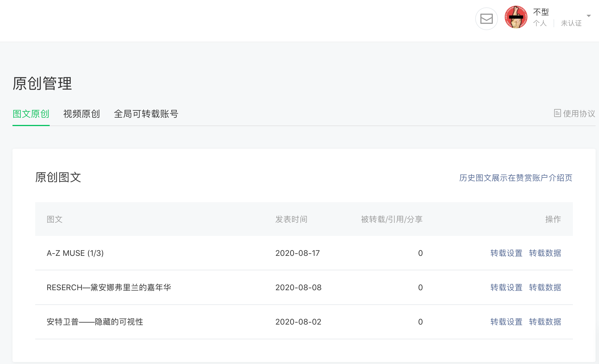Select the 图文原创 tab
This screenshot has width=599, height=364.
click(31, 114)
